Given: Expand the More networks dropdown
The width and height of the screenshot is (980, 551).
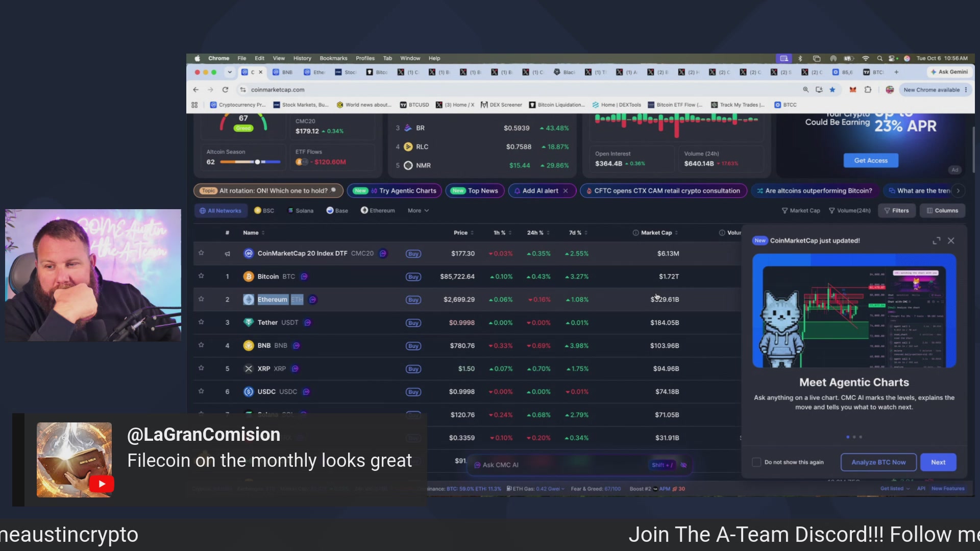Looking at the screenshot, I should [418, 210].
